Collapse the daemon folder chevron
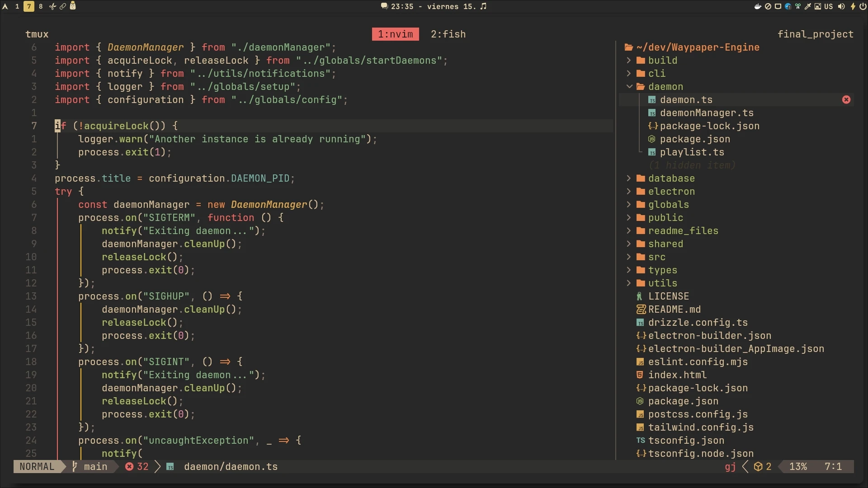Screen dimensions: 868x488 629,87
